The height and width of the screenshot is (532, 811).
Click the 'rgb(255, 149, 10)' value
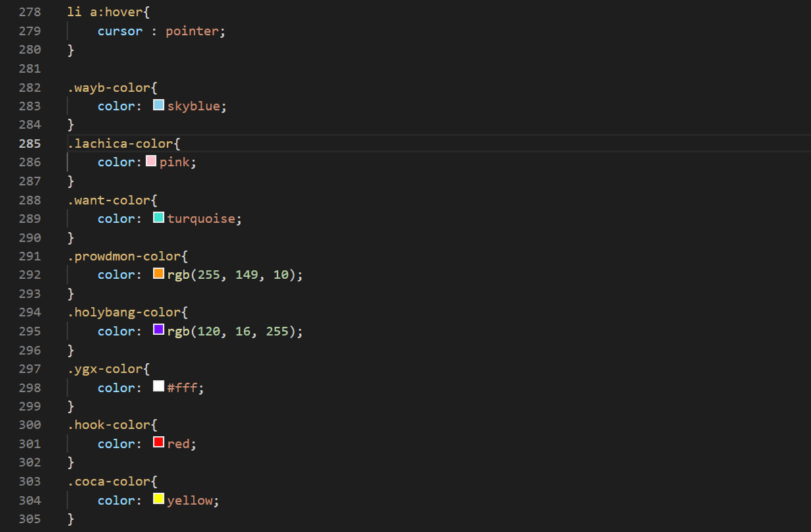(232, 275)
